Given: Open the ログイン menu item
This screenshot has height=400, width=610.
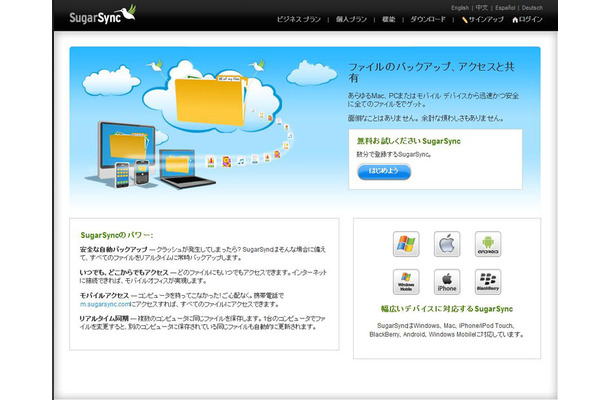Looking at the screenshot, I should 531,19.
